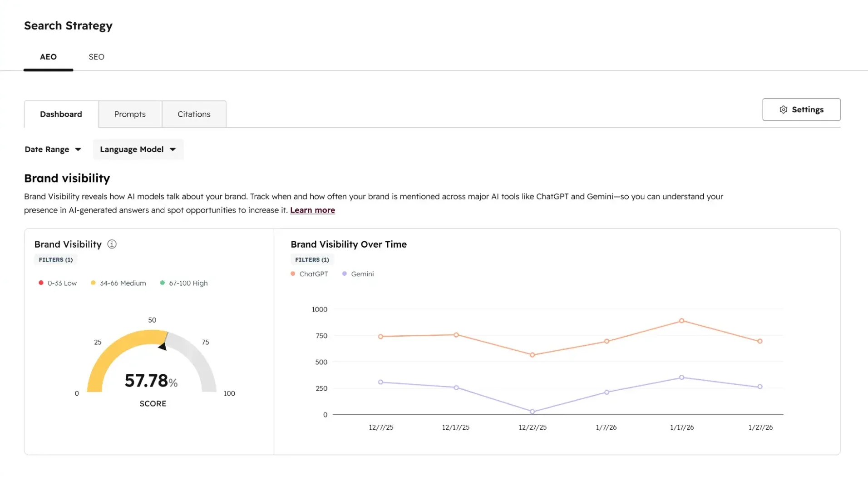Switch to the AEO tab
The width and height of the screenshot is (868, 477).
pos(48,57)
